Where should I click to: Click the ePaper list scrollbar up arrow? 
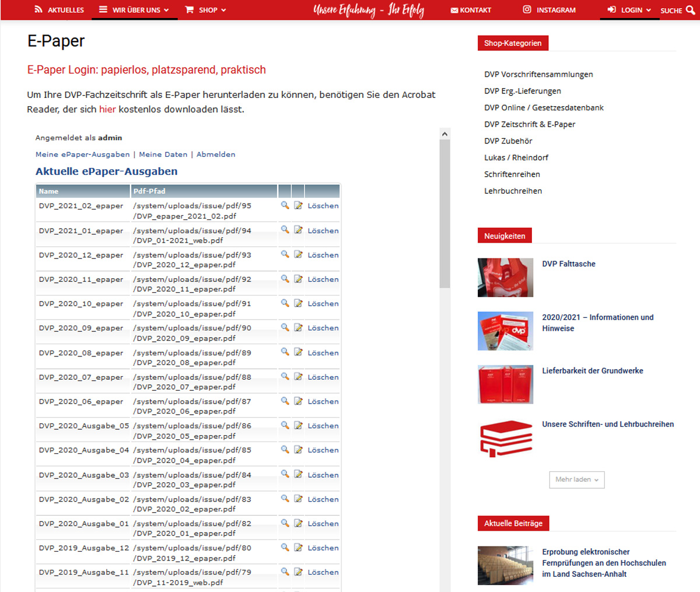click(x=444, y=134)
